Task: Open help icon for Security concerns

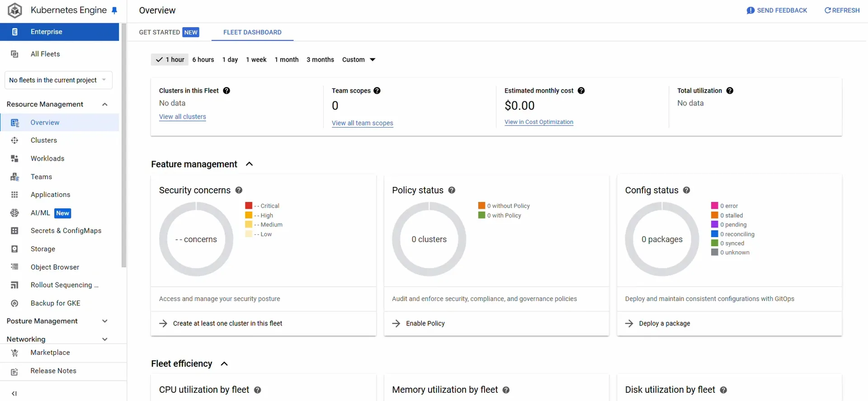Action: point(239,190)
